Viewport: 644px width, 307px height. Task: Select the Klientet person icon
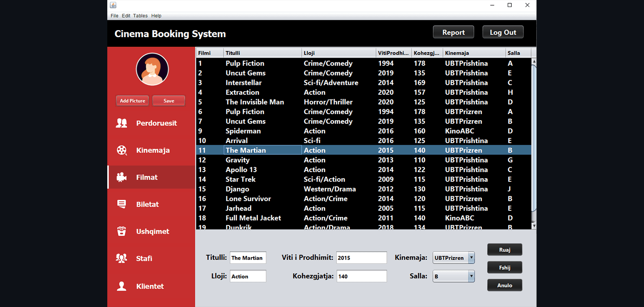click(x=122, y=286)
